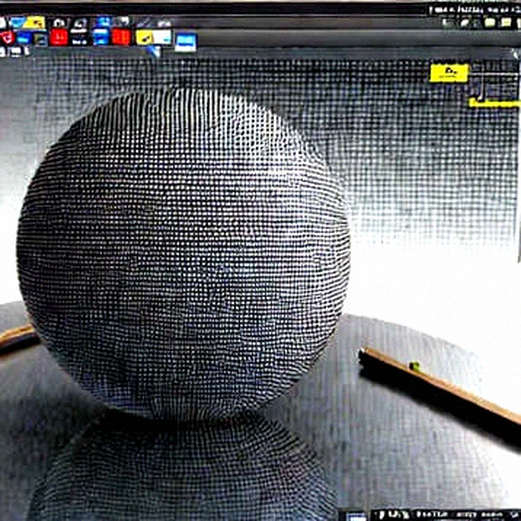Click the yellow tag label in the viewport
The width and height of the screenshot is (521, 521).
(449, 73)
